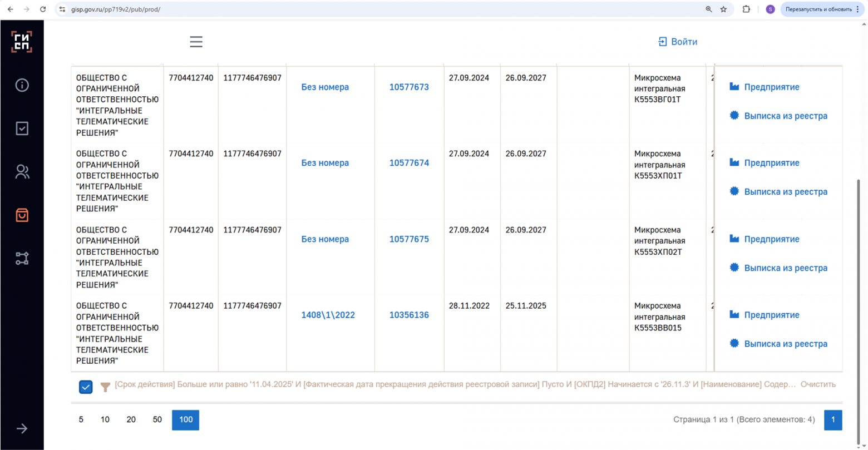Screen dimensions: 868x450
Task: Expand the sidebar with the arrow icon
Action: (x=22, y=428)
